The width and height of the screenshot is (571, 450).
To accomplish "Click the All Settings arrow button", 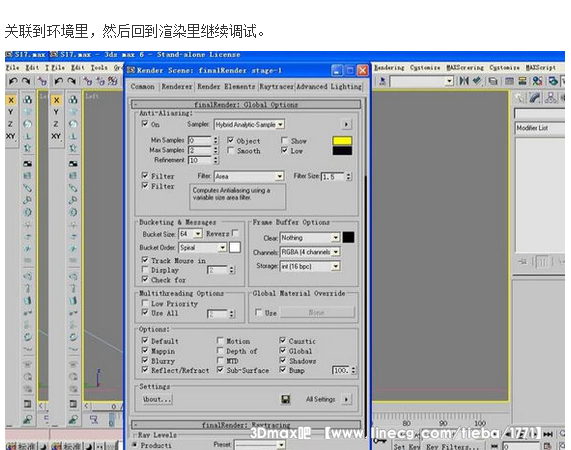I will tap(346, 399).
